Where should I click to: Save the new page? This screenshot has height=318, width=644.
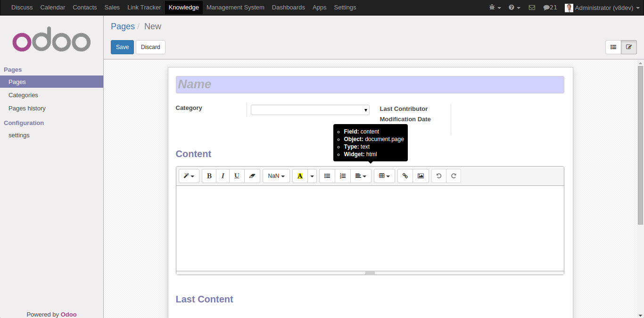pos(122,47)
